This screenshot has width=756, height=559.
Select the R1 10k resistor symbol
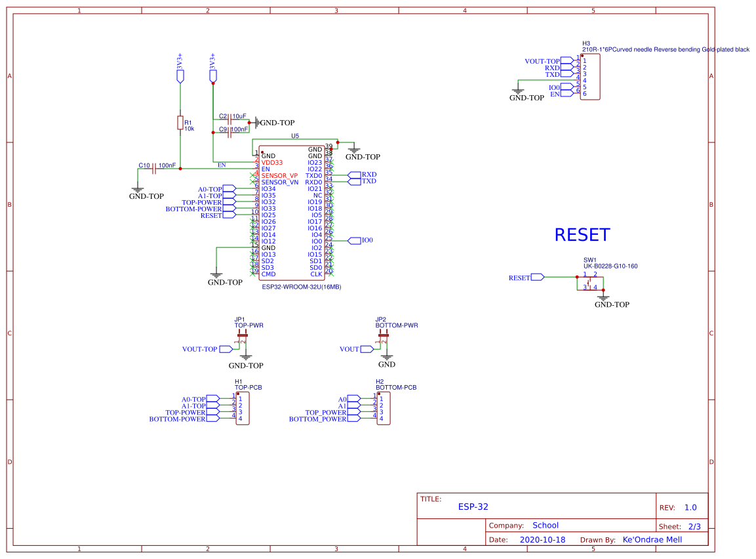coord(180,123)
